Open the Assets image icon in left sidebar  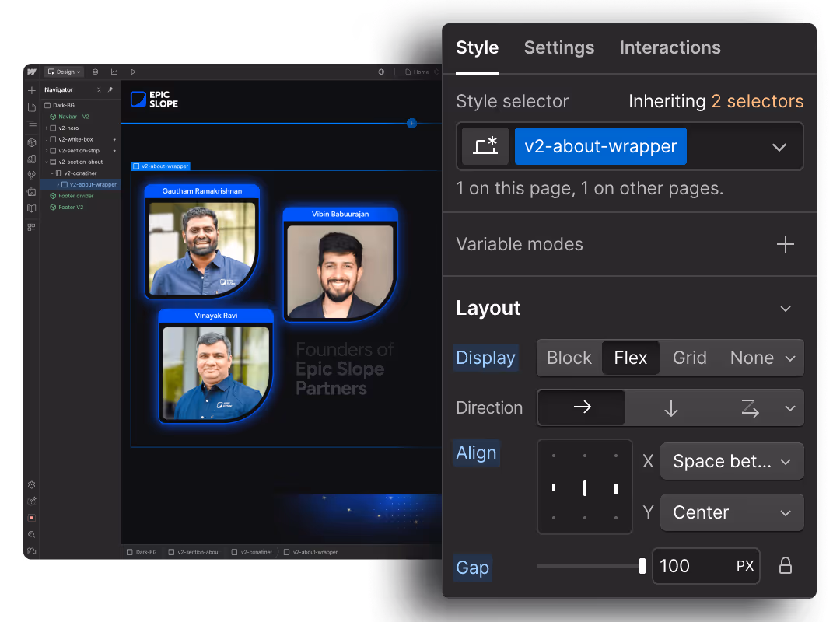32,192
